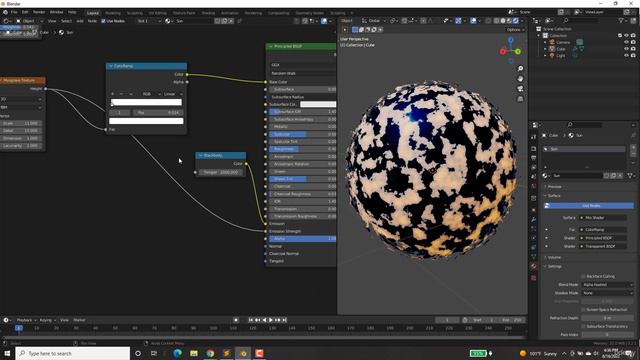Screen dimensions: 640x360
Task: Open the Add menu in node editor header
Action: pos(80,21)
